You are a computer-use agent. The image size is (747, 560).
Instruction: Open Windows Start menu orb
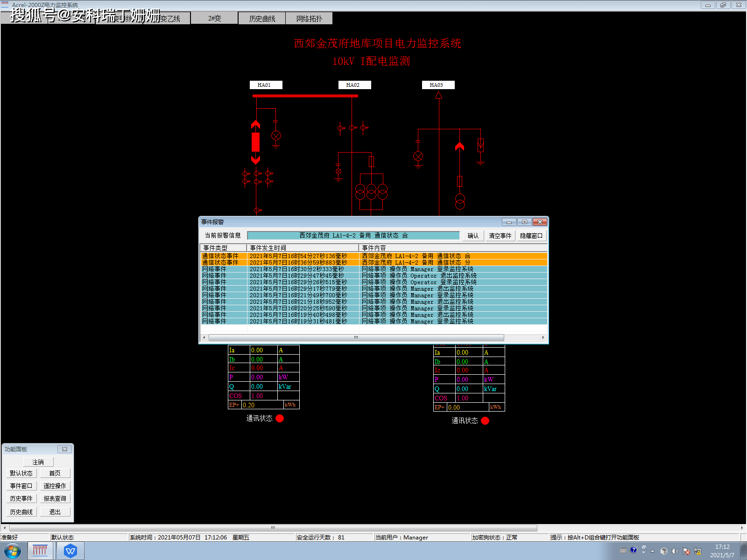pos(13,551)
